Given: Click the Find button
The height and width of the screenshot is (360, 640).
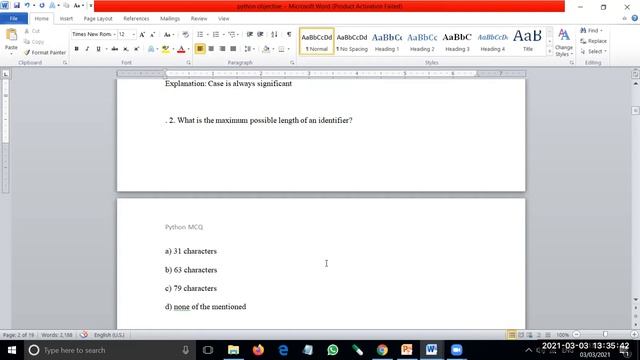Looking at the screenshot, I should [x=591, y=31].
